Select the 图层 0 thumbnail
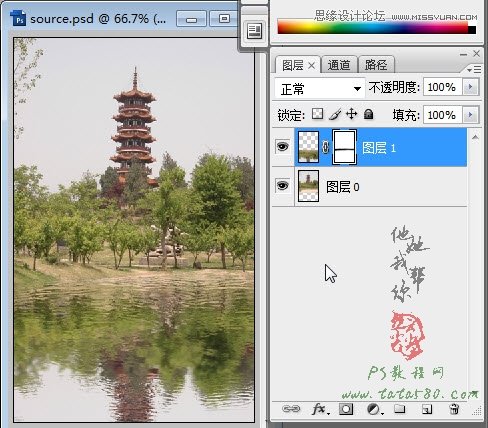The height and width of the screenshot is (428, 488). coord(308,186)
